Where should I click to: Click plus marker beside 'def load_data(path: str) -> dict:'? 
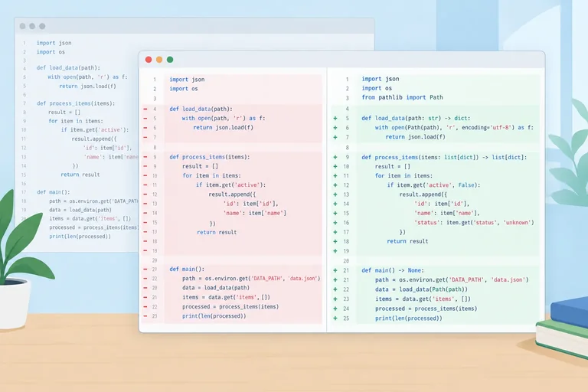click(335, 118)
